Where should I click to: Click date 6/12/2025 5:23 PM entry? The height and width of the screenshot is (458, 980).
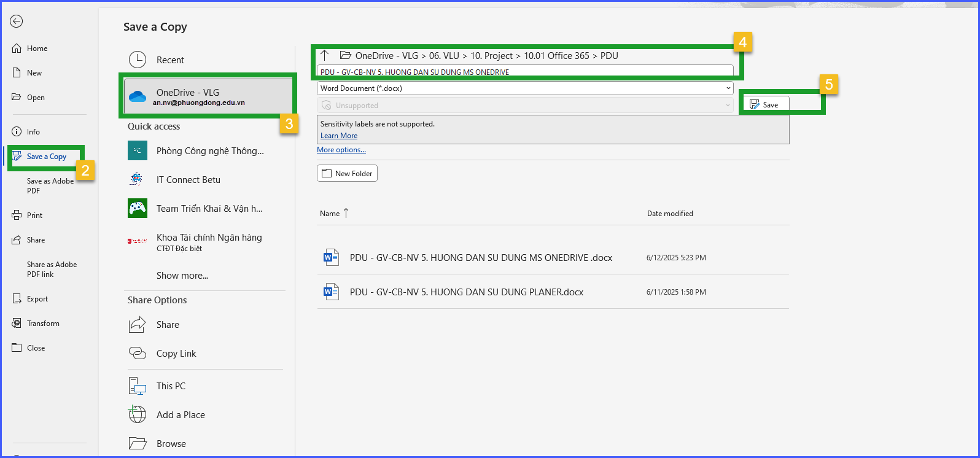[x=676, y=258]
